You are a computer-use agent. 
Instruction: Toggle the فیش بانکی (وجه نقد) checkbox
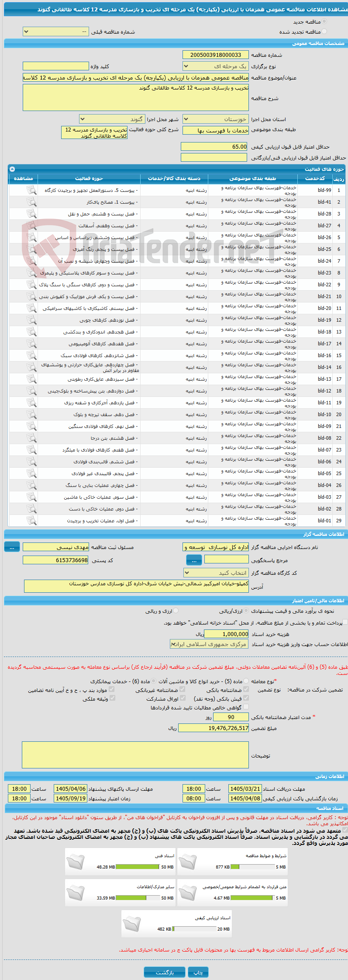pyautogui.click(x=246, y=698)
